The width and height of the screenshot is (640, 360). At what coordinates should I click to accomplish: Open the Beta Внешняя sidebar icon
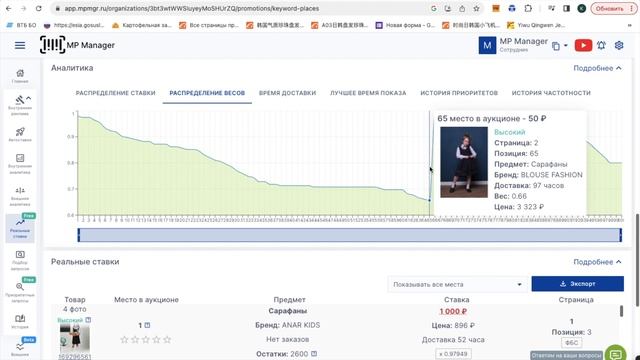[x=20, y=349]
